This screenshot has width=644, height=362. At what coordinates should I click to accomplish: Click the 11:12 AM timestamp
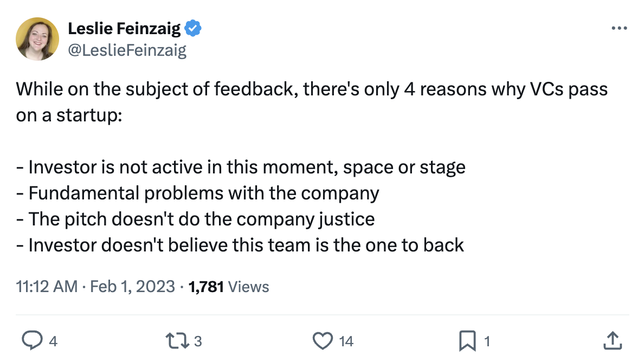(x=47, y=286)
